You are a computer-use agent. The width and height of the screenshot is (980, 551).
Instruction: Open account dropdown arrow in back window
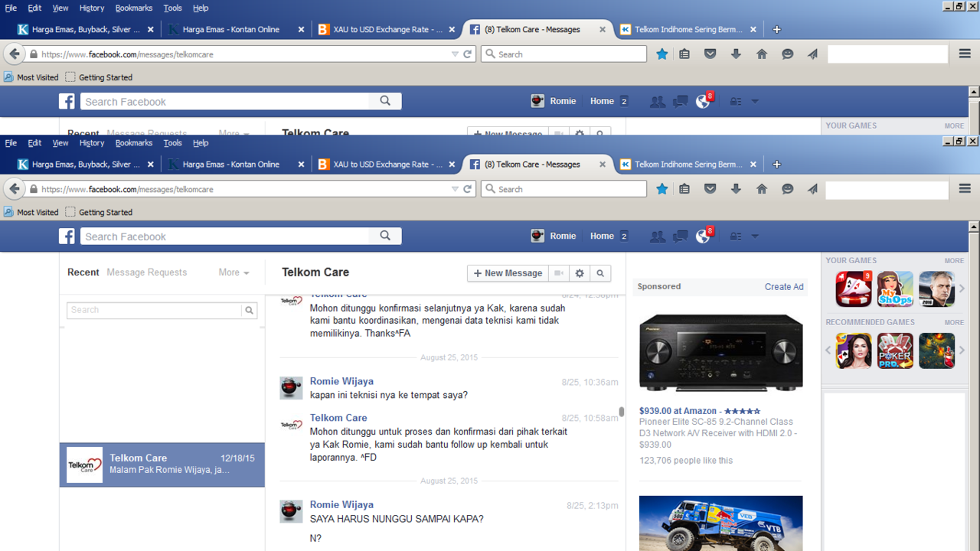(755, 102)
